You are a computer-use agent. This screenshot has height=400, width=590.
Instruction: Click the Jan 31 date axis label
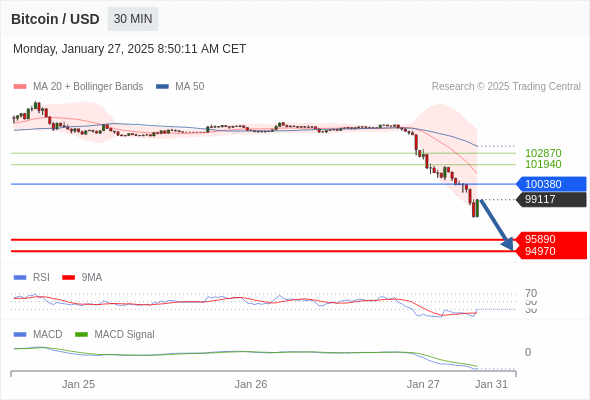[x=491, y=384]
